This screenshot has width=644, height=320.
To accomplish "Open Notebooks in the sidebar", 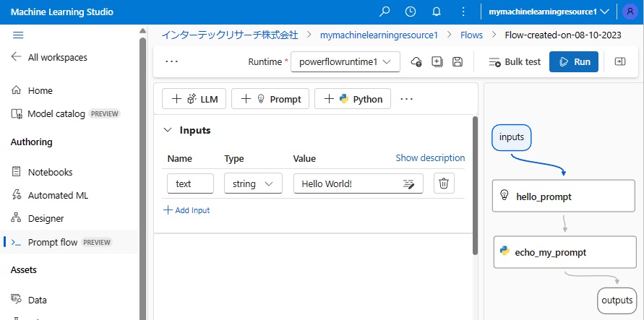I will (50, 172).
